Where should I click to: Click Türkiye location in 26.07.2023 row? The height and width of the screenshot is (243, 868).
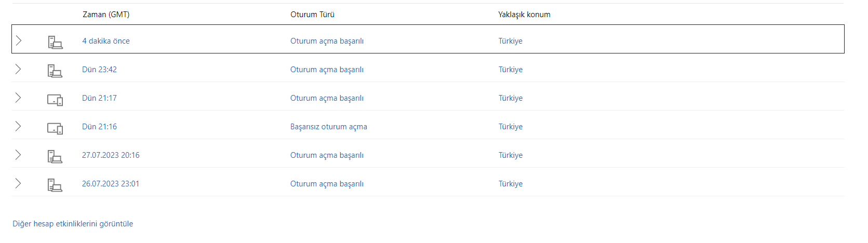511,184
